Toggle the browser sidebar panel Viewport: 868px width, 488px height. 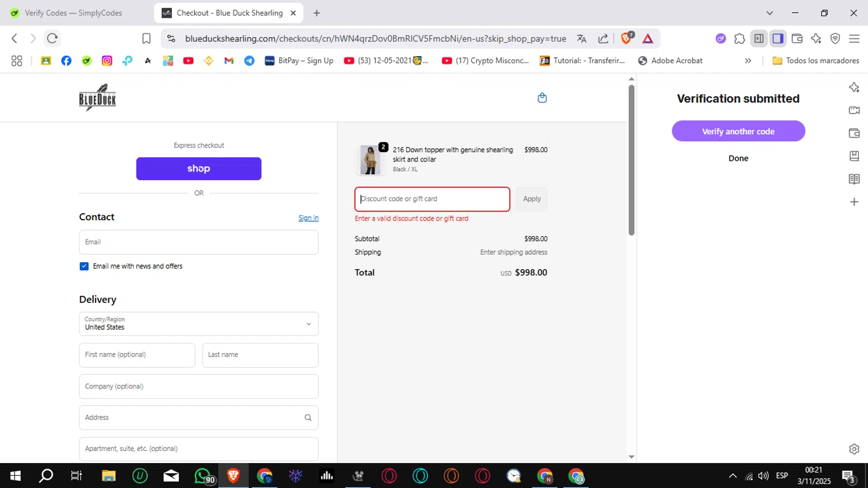point(778,38)
